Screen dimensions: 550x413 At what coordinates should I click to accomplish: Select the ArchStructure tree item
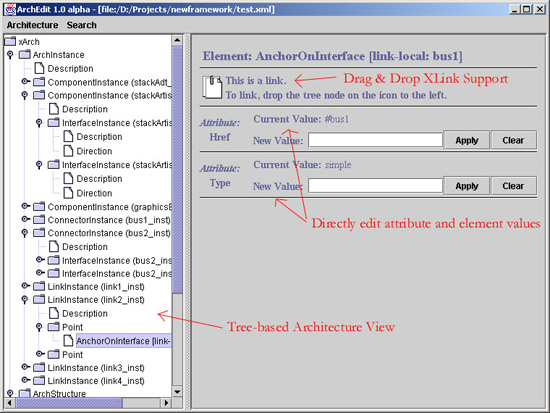coord(59,393)
